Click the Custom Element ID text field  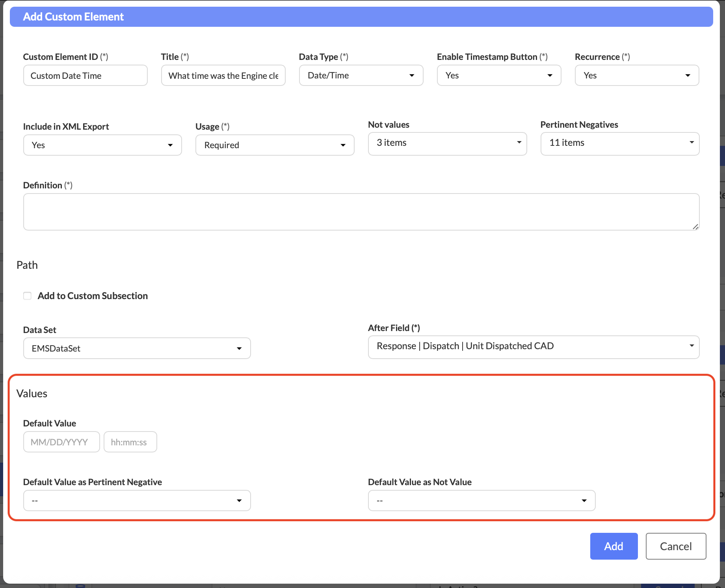(85, 76)
